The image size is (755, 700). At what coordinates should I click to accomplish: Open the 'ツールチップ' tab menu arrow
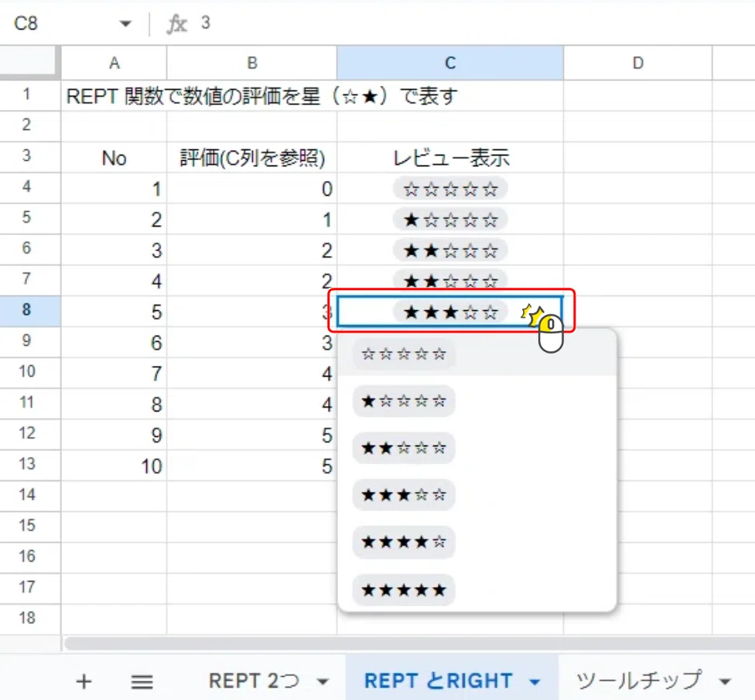click(x=725, y=681)
